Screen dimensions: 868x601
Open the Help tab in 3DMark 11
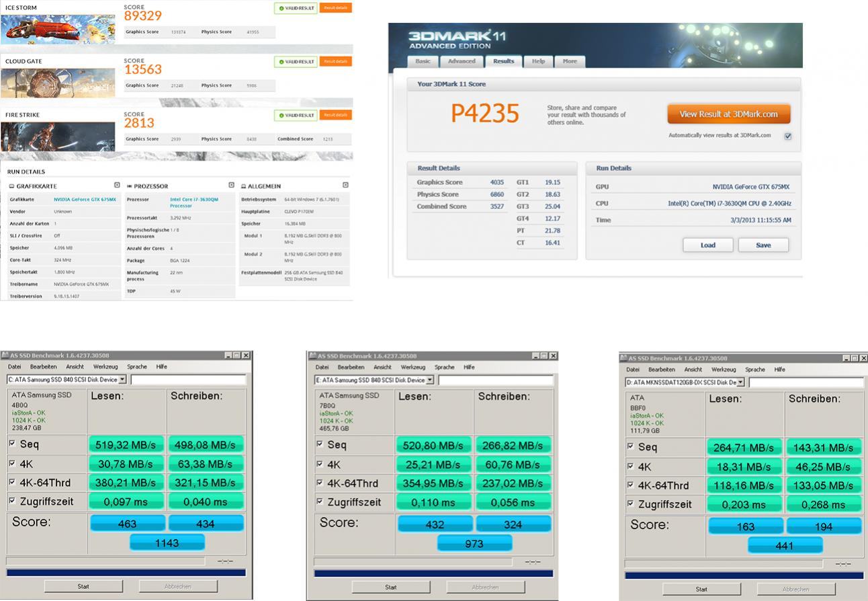click(538, 61)
